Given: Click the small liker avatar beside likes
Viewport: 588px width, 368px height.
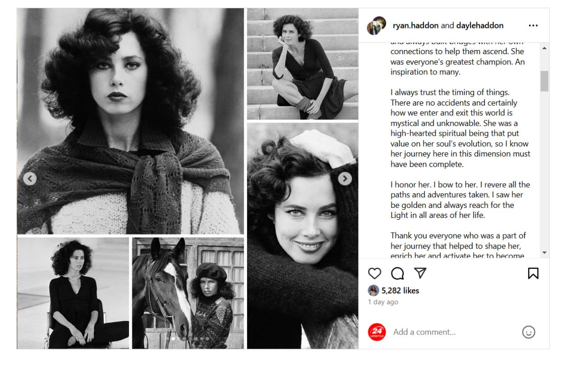Looking at the screenshot, I should (x=373, y=290).
